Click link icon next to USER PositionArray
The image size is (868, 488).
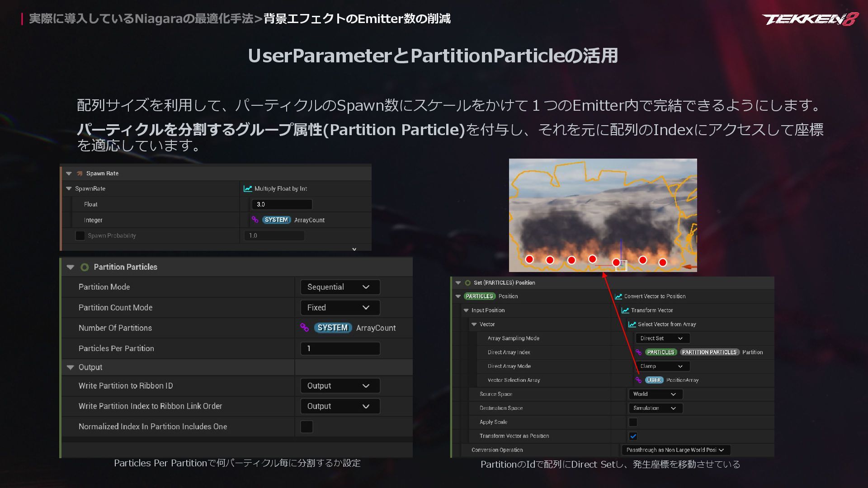pyautogui.click(x=638, y=380)
